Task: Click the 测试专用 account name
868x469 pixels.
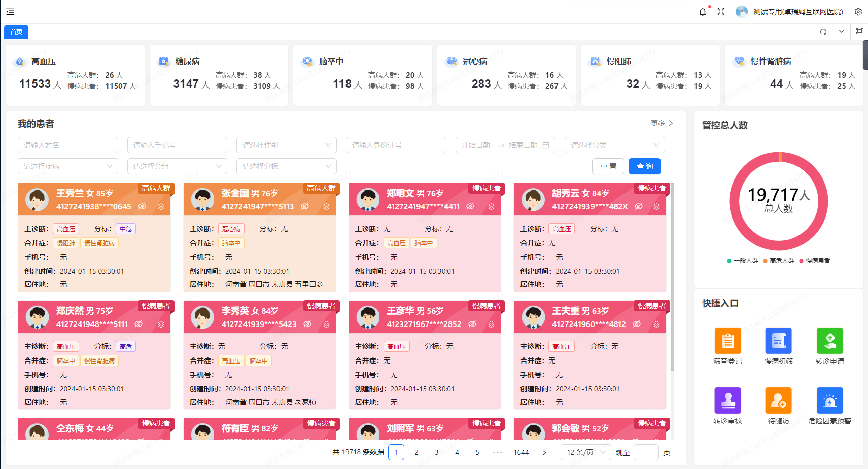Action: [798, 12]
